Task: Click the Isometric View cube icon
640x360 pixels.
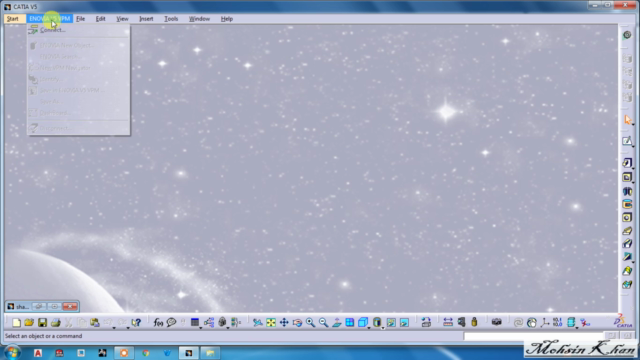Action: coord(362,322)
